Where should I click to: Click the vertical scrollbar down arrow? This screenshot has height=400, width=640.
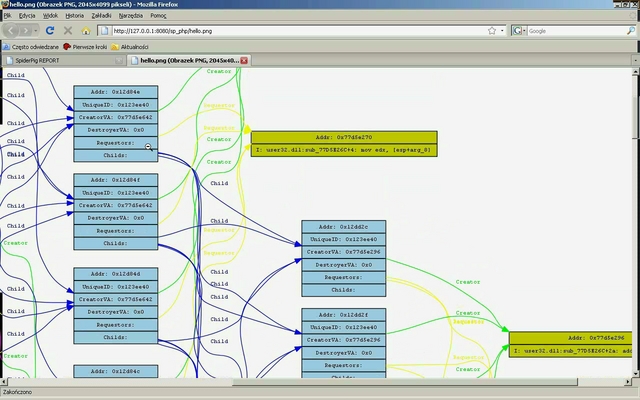[x=635, y=373]
